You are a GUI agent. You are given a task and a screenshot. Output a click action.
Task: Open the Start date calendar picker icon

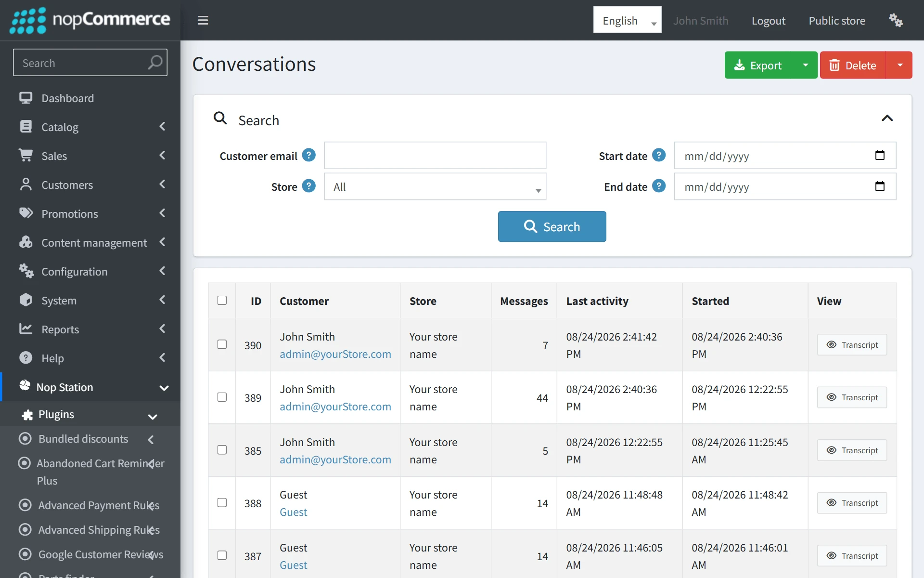tap(880, 155)
